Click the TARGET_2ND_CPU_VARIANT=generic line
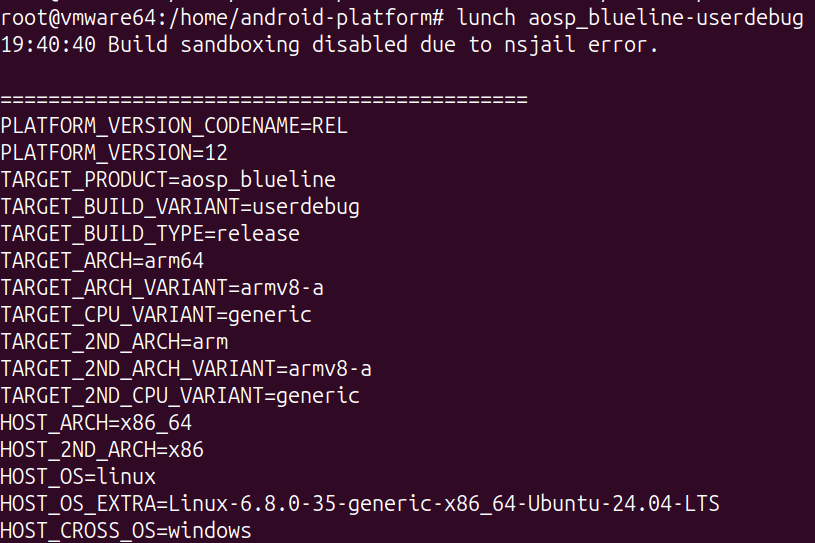The image size is (815, 543). (180, 396)
